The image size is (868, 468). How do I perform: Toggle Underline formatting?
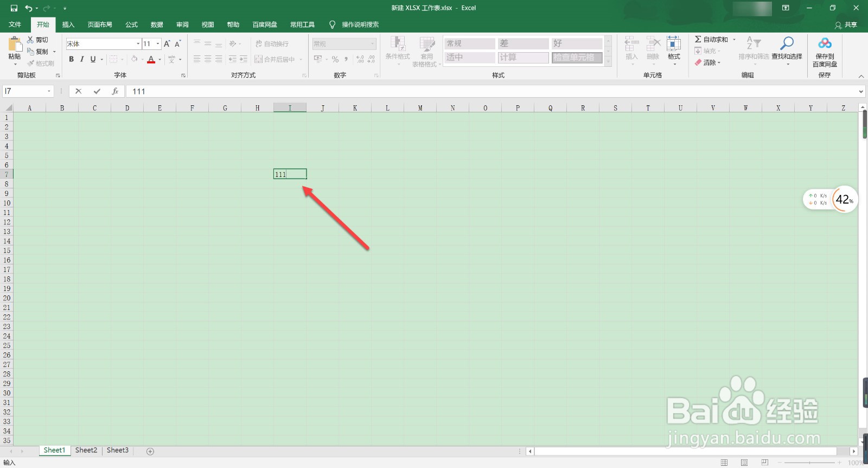pos(93,59)
